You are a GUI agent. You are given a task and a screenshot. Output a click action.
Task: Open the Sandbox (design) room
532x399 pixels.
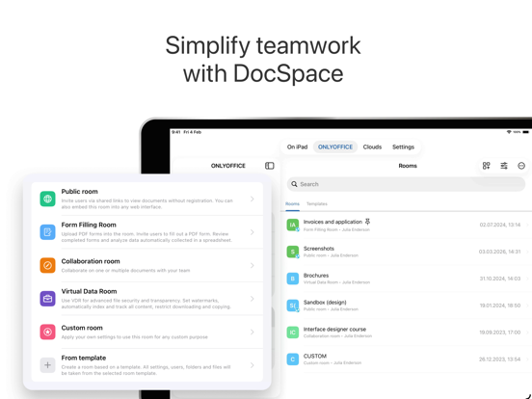pos(407,306)
